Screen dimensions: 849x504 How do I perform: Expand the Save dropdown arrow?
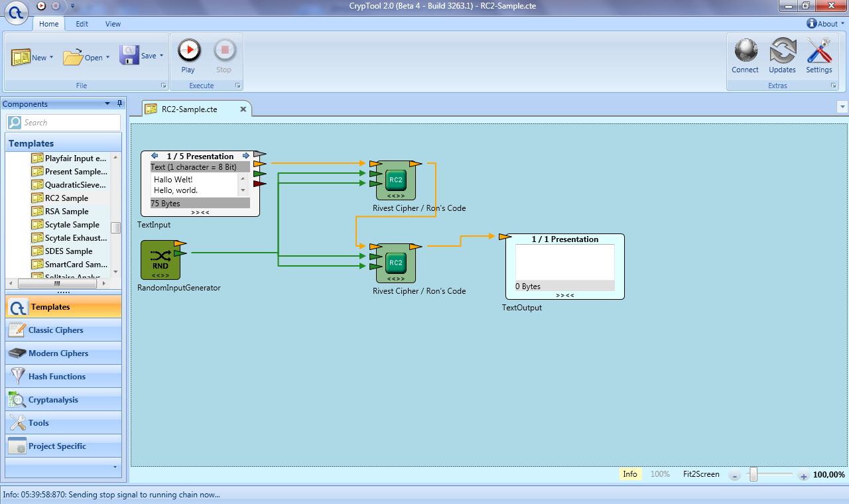(162, 56)
